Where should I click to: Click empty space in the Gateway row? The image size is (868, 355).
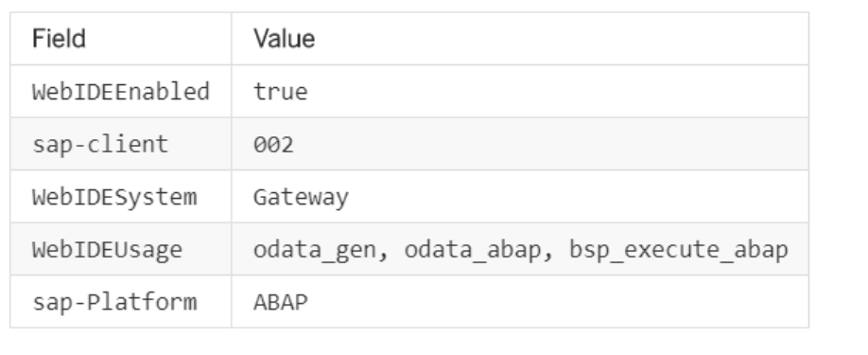(576, 197)
